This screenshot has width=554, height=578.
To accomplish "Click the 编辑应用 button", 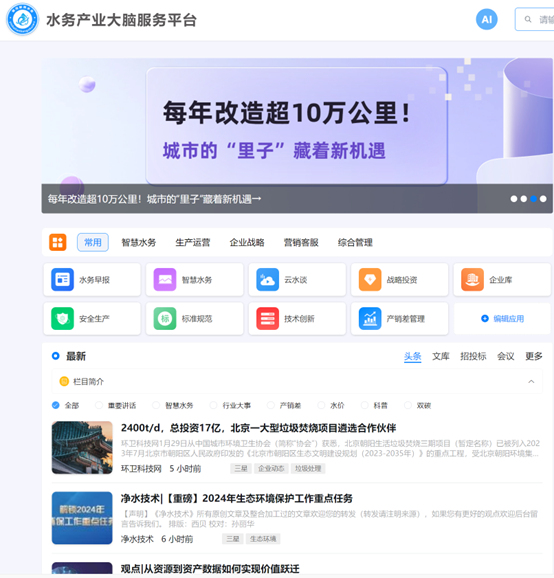I will tap(502, 318).
